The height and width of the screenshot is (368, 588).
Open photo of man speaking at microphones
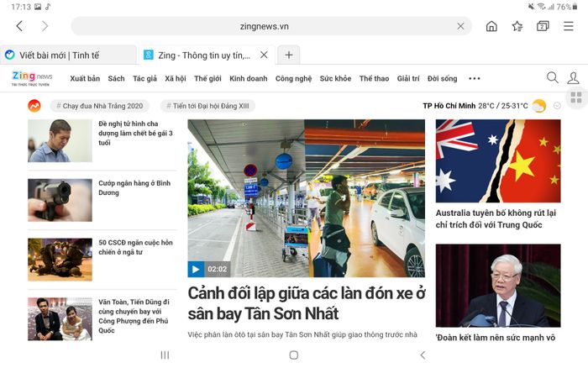click(x=498, y=286)
